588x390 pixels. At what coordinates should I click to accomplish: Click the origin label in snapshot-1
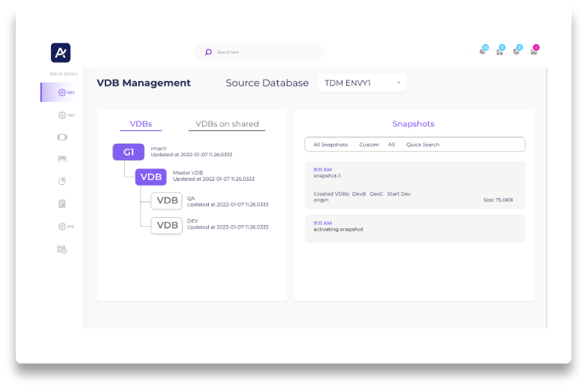pos(321,200)
